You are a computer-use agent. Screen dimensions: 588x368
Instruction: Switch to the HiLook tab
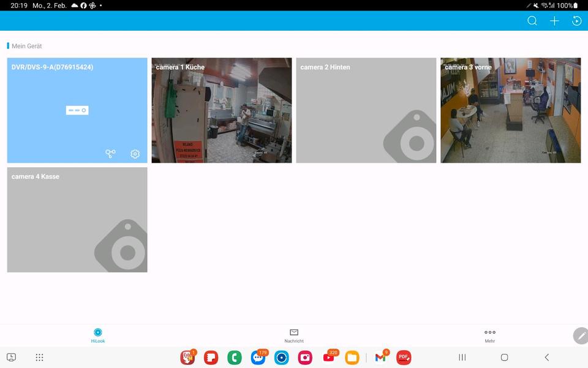[x=98, y=335]
